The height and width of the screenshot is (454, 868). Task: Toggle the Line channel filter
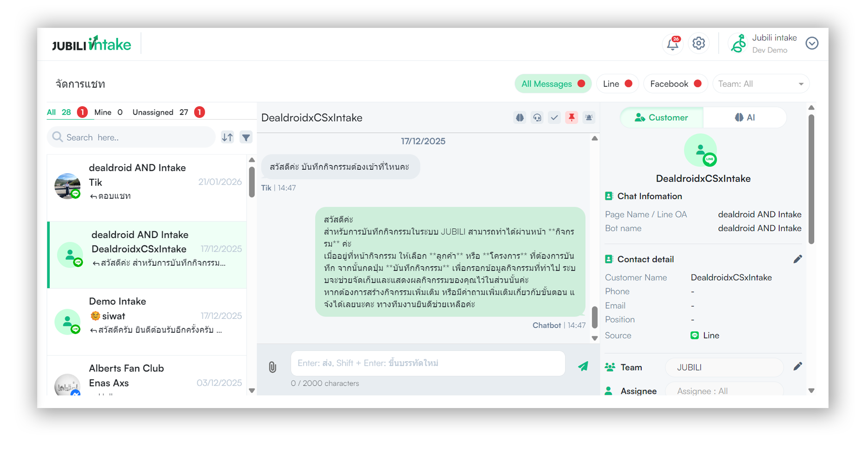point(617,84)
